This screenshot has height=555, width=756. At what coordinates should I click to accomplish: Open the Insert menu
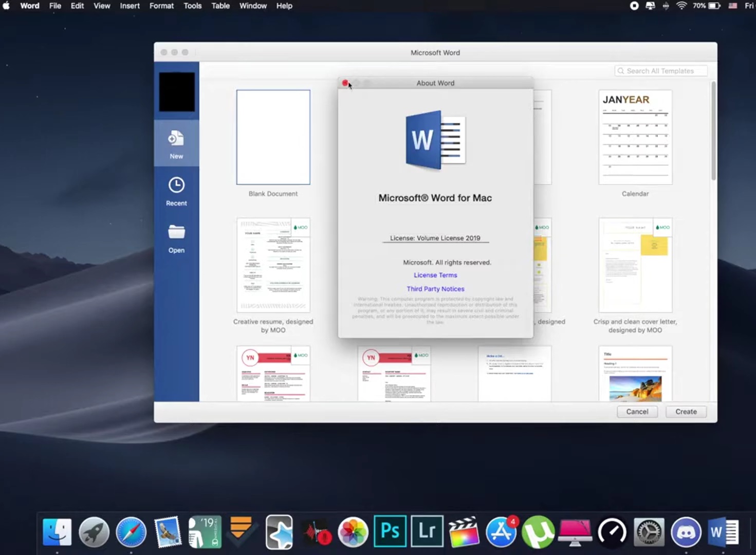coord(130,6)
